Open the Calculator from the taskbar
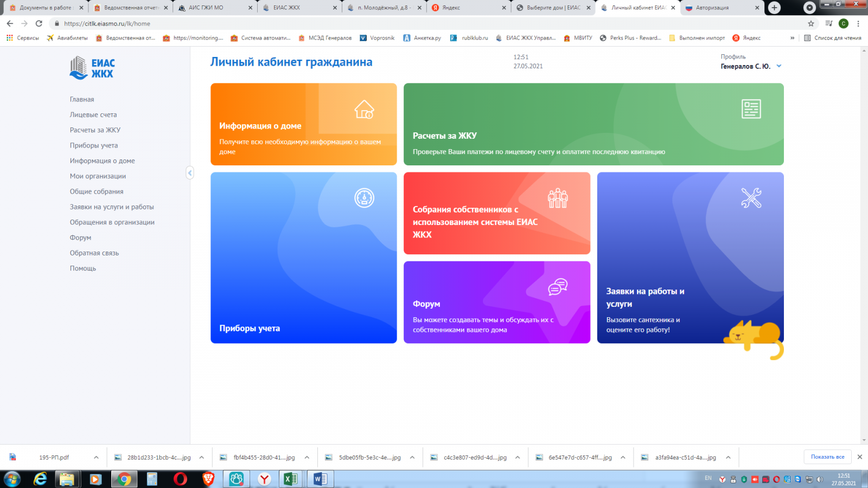This screenshot has width=868, height=488. coord(152,479)
